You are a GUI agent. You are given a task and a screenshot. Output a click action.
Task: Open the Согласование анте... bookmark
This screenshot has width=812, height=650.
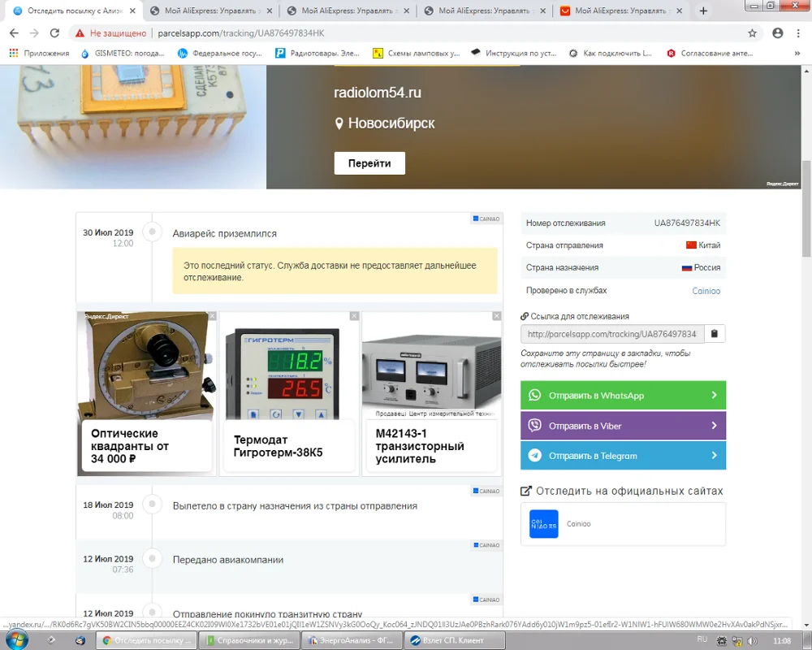tap(710, 53)
